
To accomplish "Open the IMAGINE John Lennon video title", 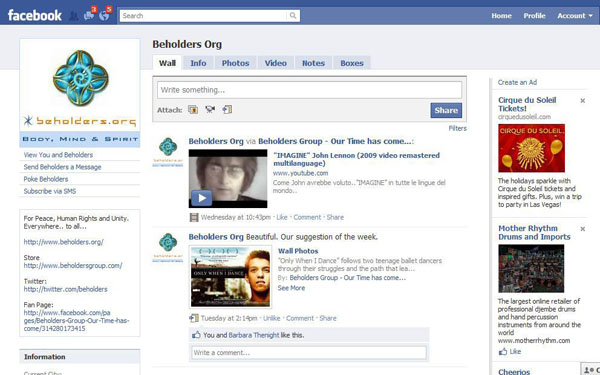I will pyautogui.click(x=356, y=159).
